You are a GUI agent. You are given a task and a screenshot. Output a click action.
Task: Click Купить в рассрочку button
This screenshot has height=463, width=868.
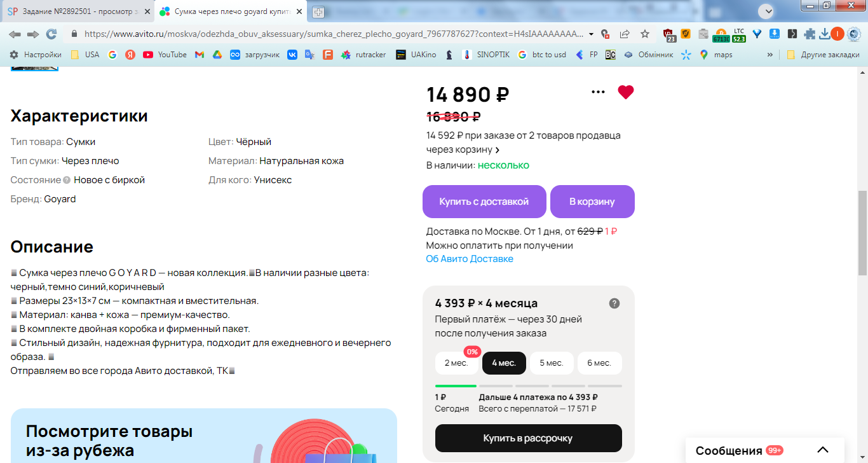point(528,438)
